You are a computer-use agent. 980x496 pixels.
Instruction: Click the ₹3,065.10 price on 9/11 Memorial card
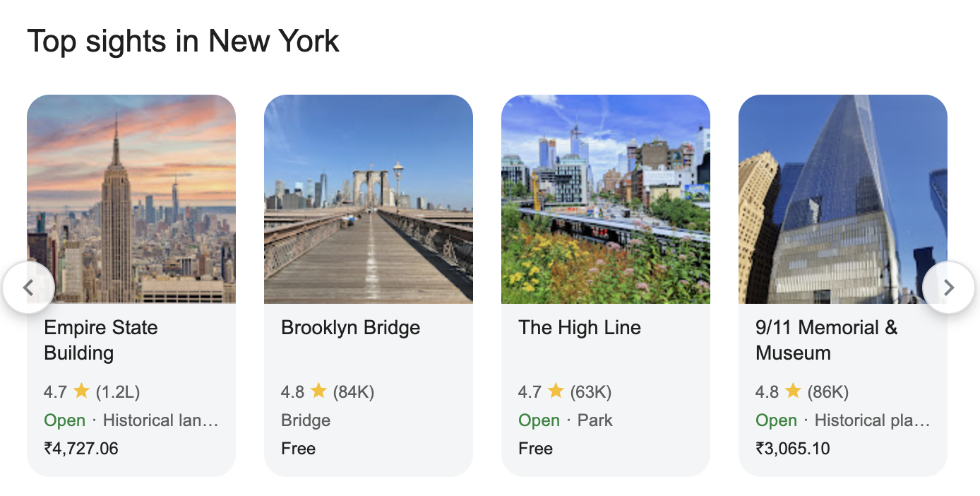click(x=793, y=449)
